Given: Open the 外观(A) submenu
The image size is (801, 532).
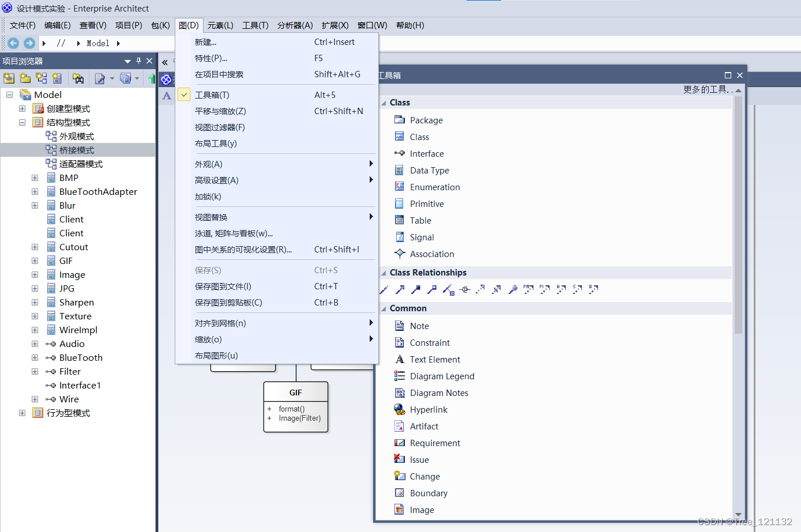Looking at the screenshot, I should [208, 164].
